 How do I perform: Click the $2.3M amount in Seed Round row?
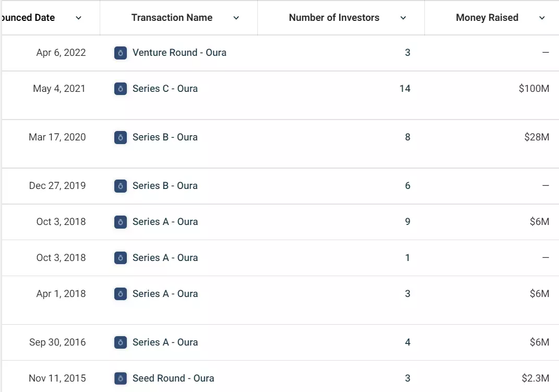point(535,378)
